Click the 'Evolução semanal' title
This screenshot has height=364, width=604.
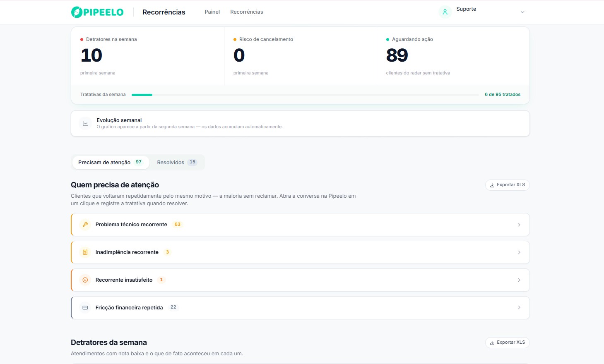coord(119,120)
